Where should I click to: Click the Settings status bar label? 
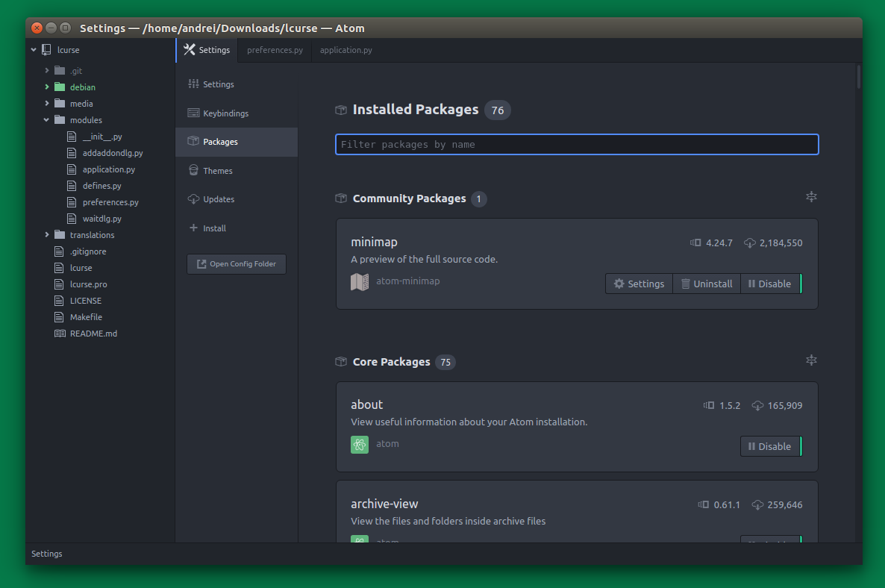coord(47,554)
